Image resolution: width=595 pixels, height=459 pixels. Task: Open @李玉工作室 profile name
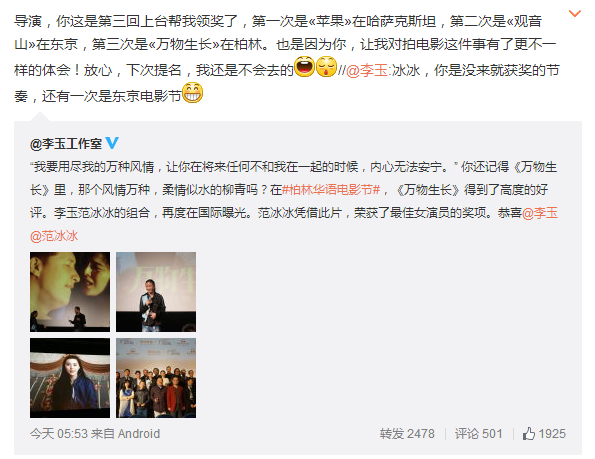66,143
